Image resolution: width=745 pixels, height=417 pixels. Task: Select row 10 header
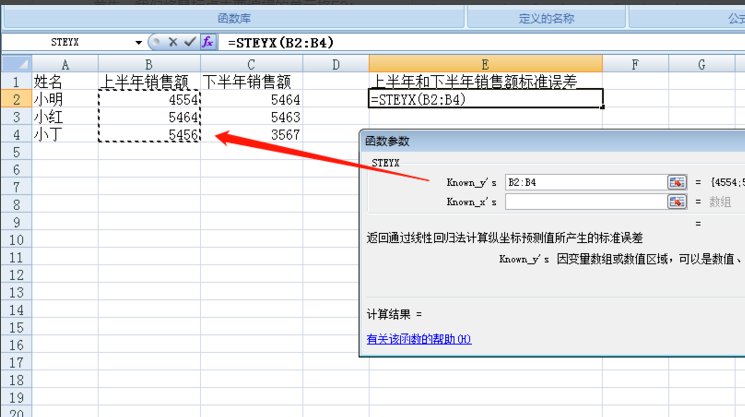(x=17, y=240)
